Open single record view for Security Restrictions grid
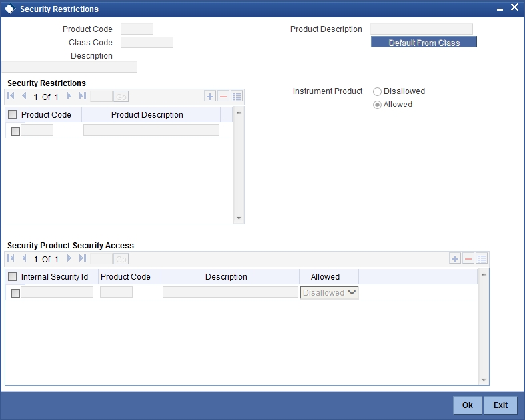The height and width of the screenshot is (420, 525). [237, 97]
